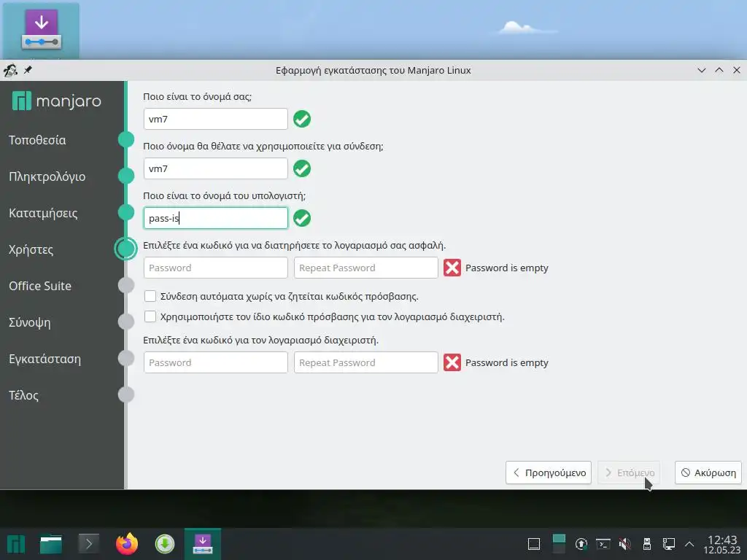Click the green checkmark beside login name field
Image resolution: width=747 pixels, height=560 pixels.
pyautogui.click(x=302, y=168)
